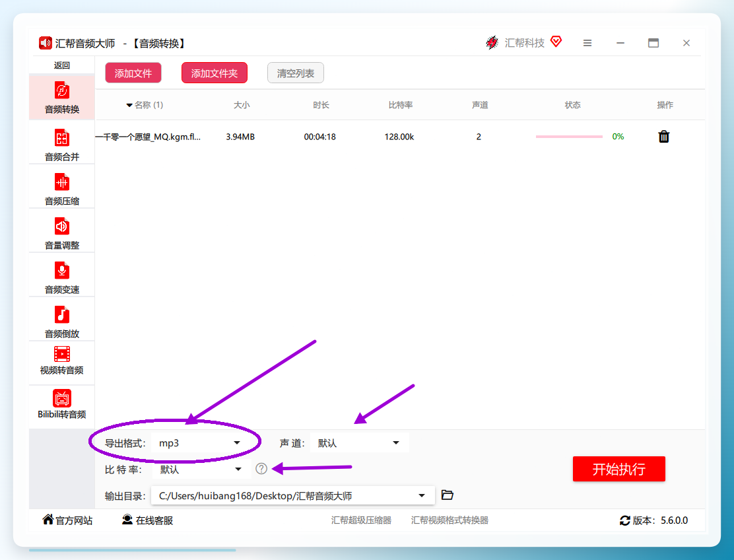Viewport: 734px width, 560px height.
Task: Click the 大小 column header
Action: point(242,105)
